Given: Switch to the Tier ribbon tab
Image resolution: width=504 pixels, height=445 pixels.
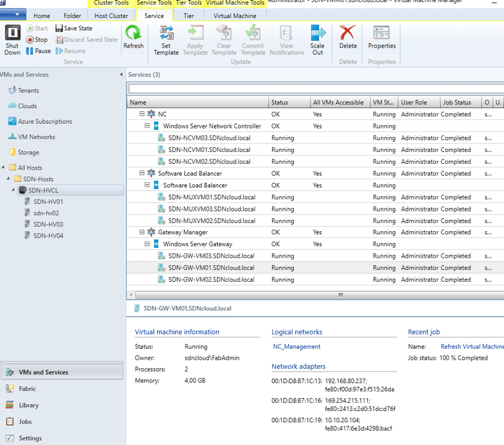Looking at the screenshot, I should [x=189, y=15].
